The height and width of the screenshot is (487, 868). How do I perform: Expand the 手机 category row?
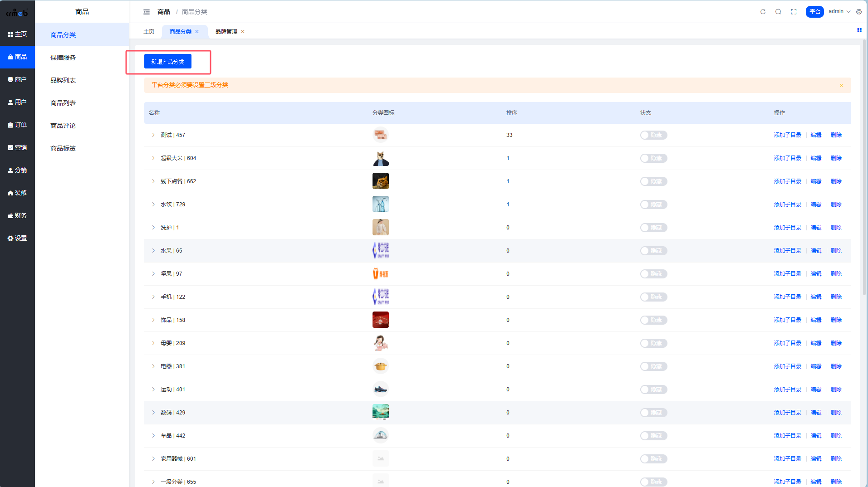coord(153,297)
